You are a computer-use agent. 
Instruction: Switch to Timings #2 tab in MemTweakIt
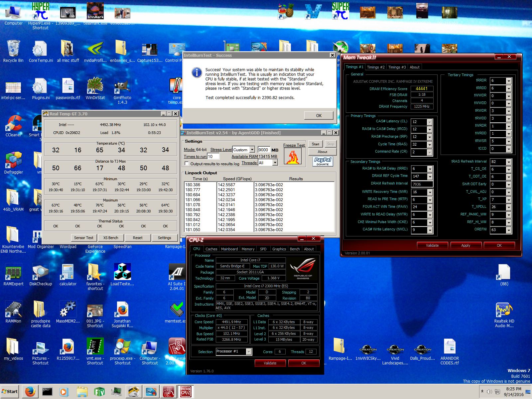(x=376, y=67)
